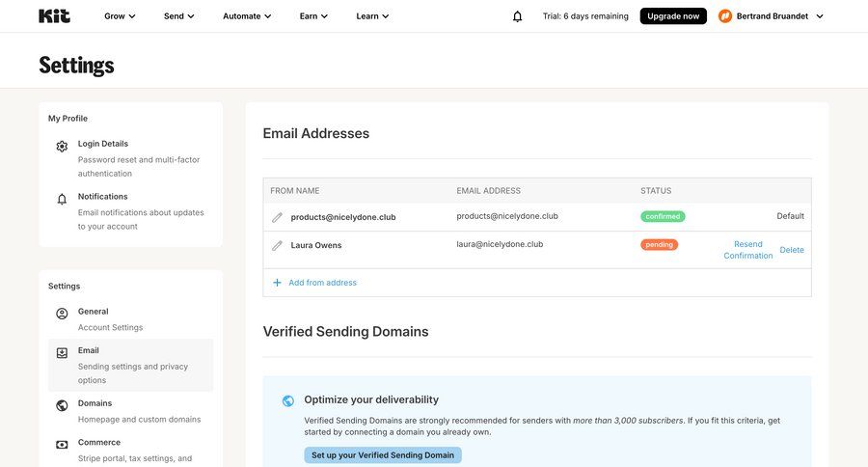868x467 pixels.
Task: Expand the Automate menu
Action: 247,16
